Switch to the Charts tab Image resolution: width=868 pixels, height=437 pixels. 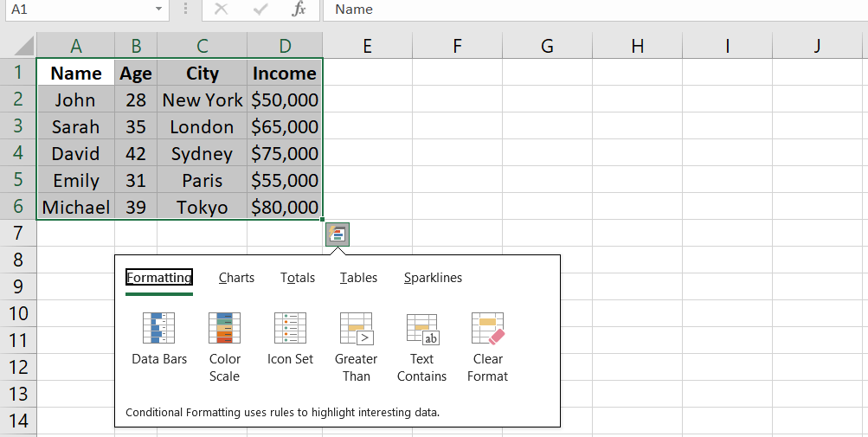(x=236, y=278)
